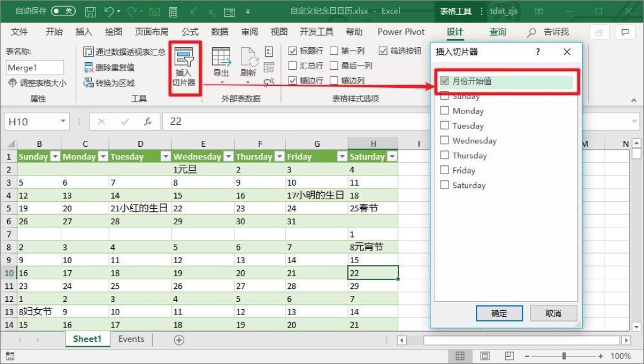
Task: Open the Saturday column filter dropdown
Action: [392, 156]
